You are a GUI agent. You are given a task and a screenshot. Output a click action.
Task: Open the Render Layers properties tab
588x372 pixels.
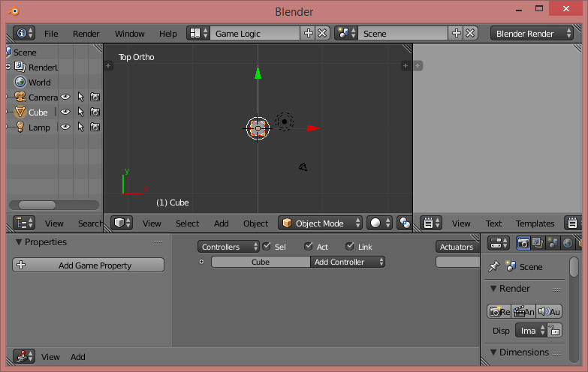point(538,244)
